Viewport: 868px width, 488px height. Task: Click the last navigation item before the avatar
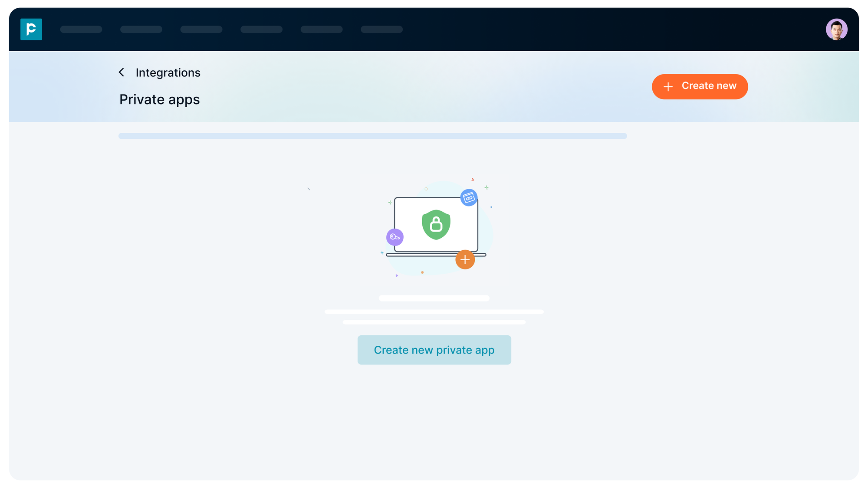pyautogui.click(x=381, y=29)
